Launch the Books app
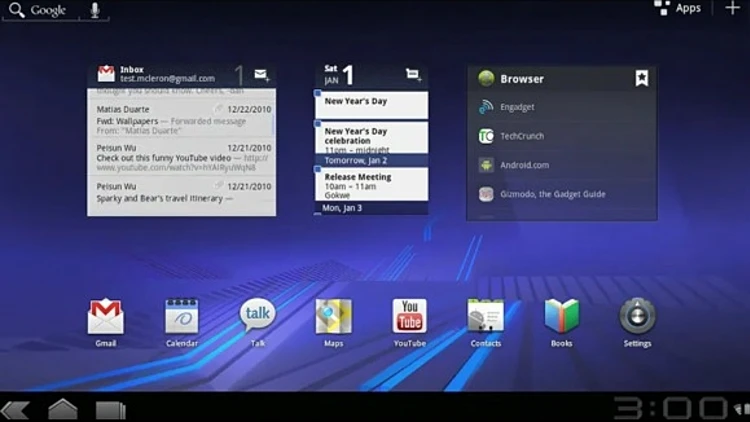 (x=561, y=317)
